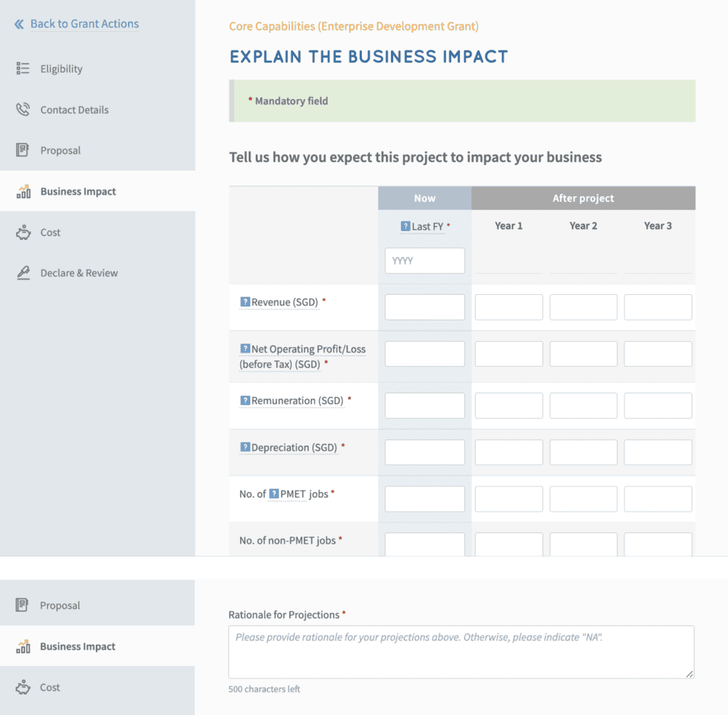Click the Remuneration Year 3 input box
The height and width of the screenshot is (715, 728).
tap(658, 405)
